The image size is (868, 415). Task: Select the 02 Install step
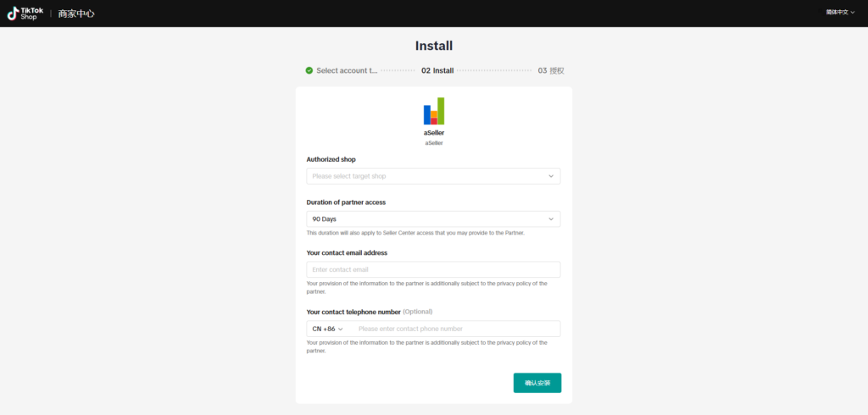pyautogui.click(x=437, y=71)
